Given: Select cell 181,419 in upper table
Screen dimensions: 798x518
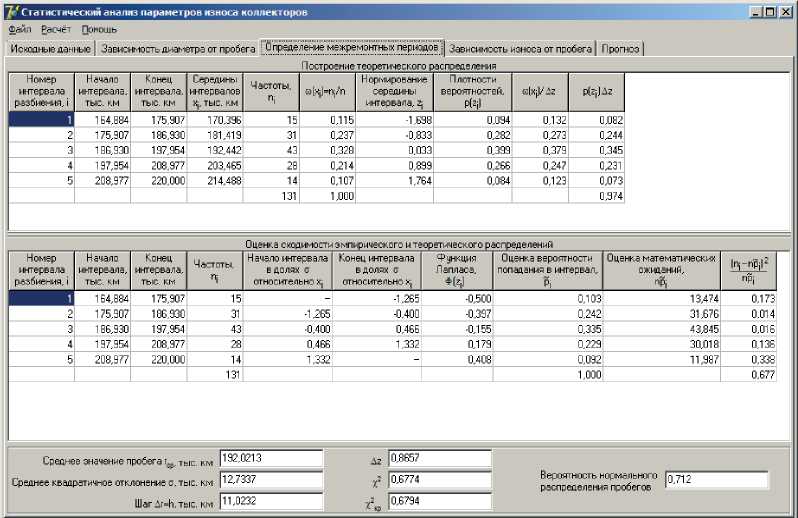Looking at the screenshot, I should coord(215,135).
